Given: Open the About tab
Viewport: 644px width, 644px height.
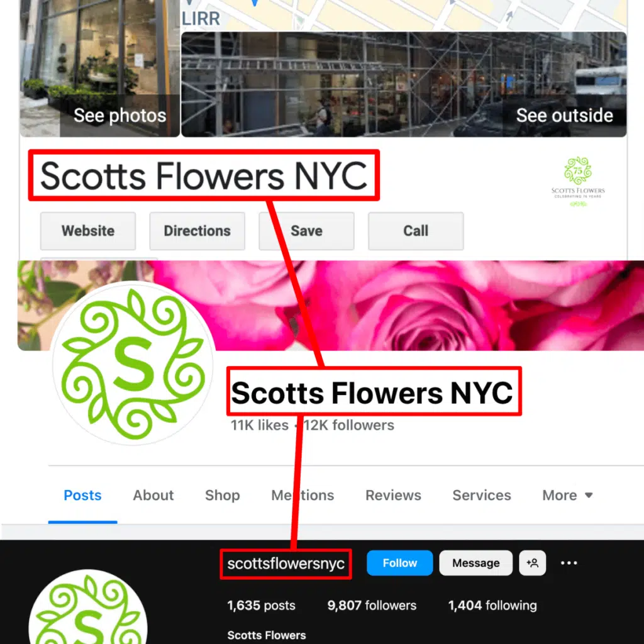Looking at the screenshot, I should tap(153, 496).
